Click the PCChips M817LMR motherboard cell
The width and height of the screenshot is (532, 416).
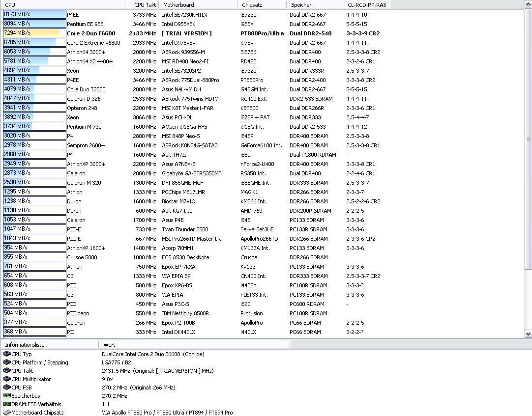tap(183, 192)
